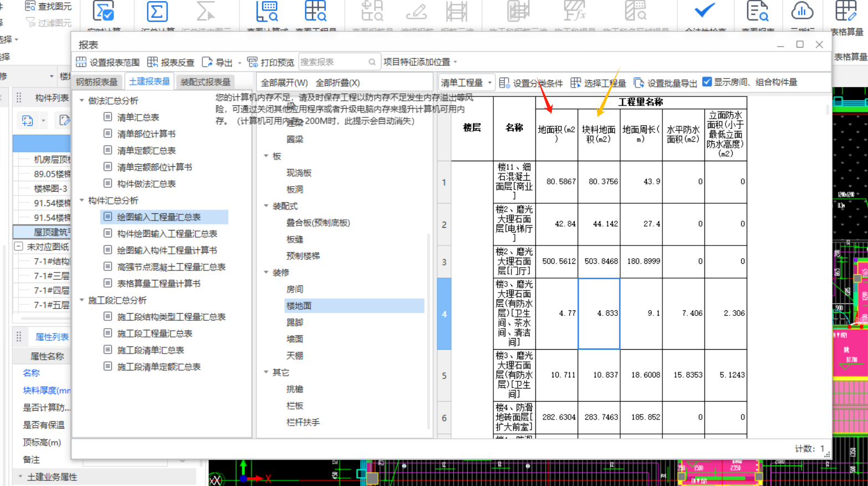Screen dimensions: 868x486
Task: Switch to the 装配式报表量 tab
Action: (205, 82)
